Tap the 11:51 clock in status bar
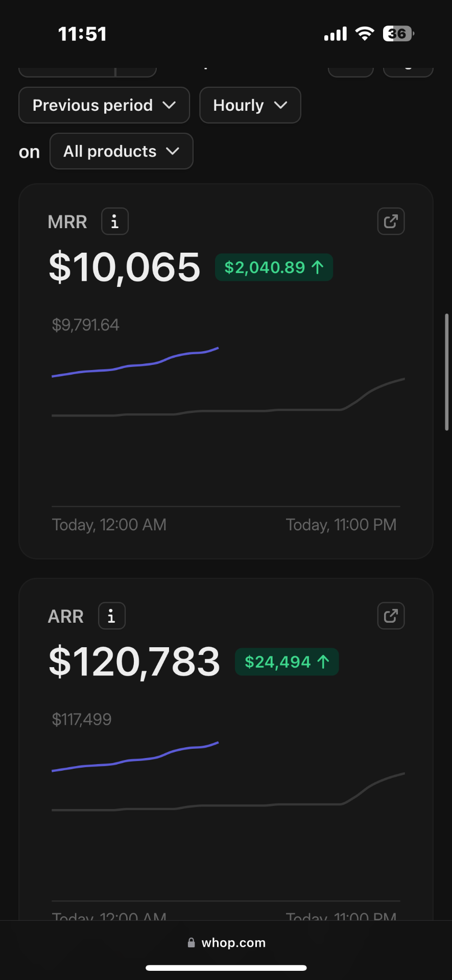Screen dimensions: 452x980 coord(82,34)
